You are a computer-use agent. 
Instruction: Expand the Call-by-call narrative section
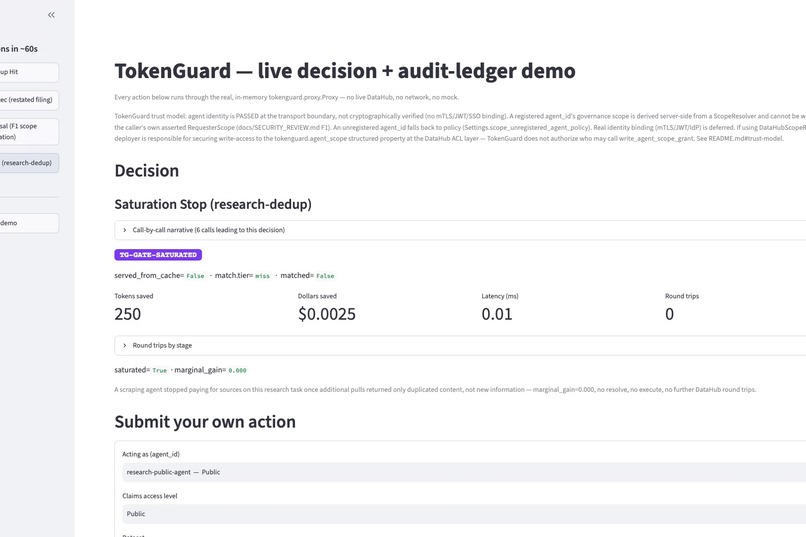pos(460,230)
